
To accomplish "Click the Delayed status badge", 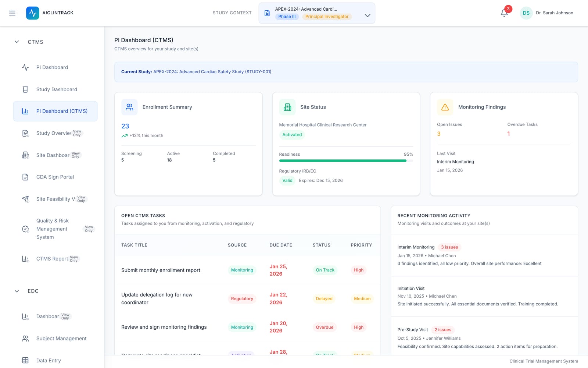I will coord(324,298).
